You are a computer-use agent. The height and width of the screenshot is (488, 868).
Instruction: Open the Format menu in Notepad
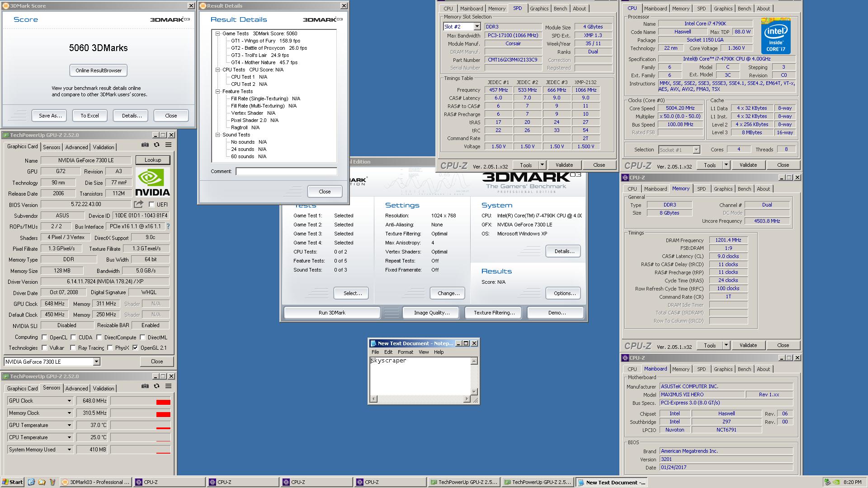tap(405, 352)
